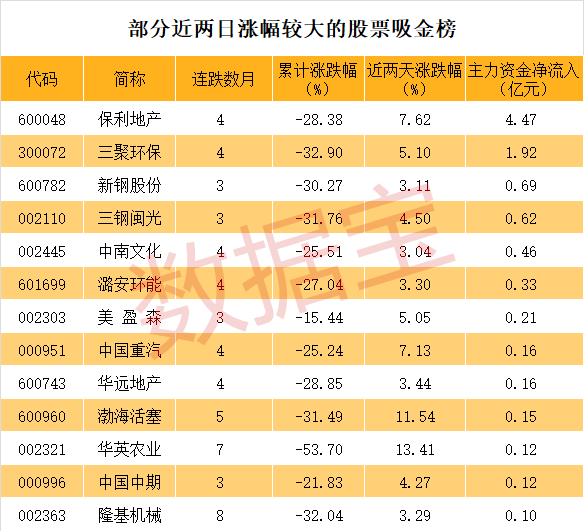
Task: Click the 简称 column header
Action: (129, 79)
